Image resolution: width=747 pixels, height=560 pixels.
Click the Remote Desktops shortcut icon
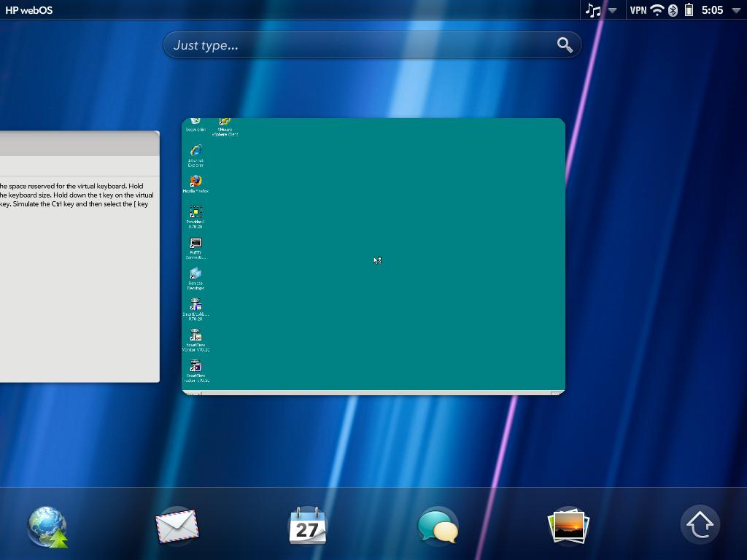(x=196, y=279)
